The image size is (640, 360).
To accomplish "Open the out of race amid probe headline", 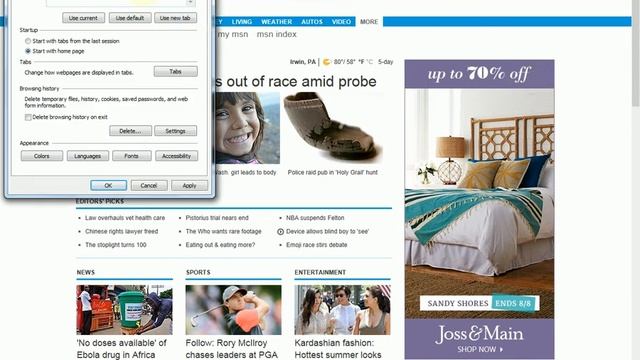I will [x=296, y=82].
